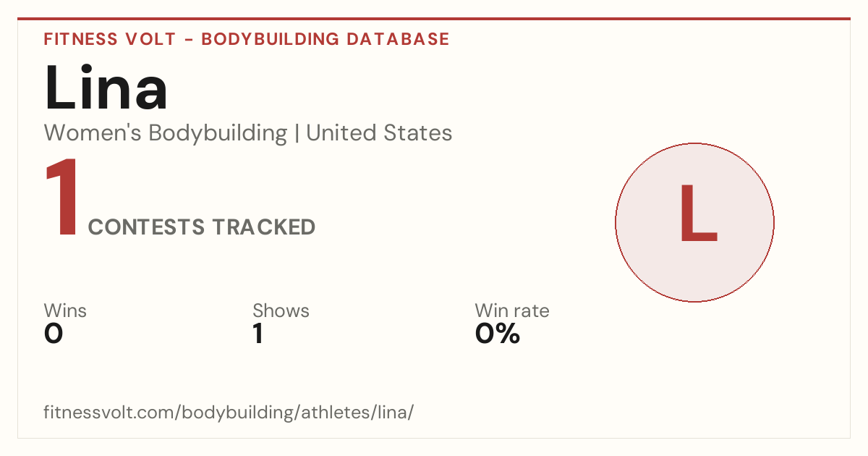Click the Fitness Volt brand name text
Image resolution: width=868 pixels, height=456 pixels.
point(110,39)
